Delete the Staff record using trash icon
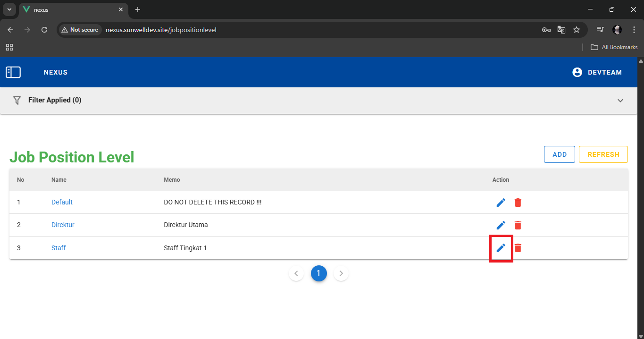 click(x=518, y=247)
